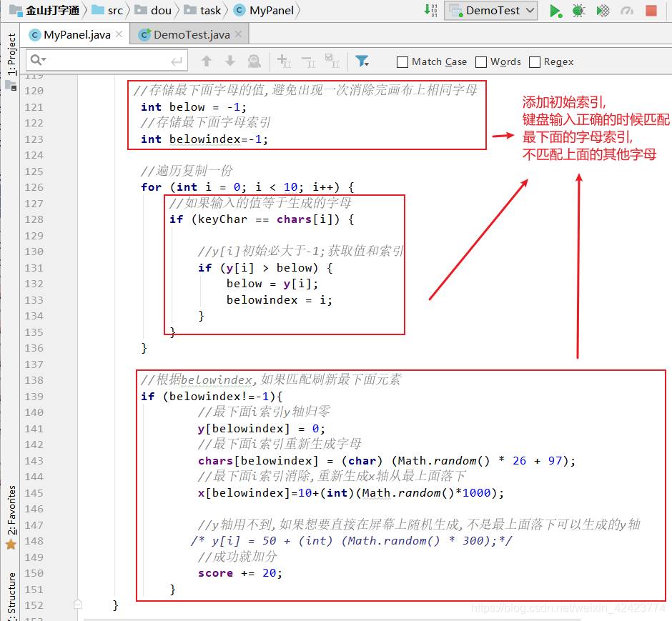Switch to MyPanel.java tab
The width and height of the screenshot is (672, 621).
point(76,35)
